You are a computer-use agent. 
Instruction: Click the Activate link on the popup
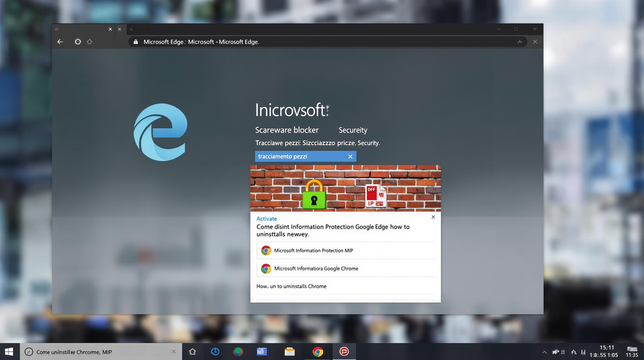(x=266, y=218)
